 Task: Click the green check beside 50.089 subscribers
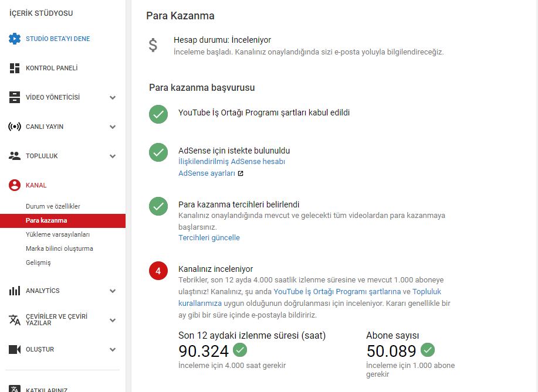point(428,350)
